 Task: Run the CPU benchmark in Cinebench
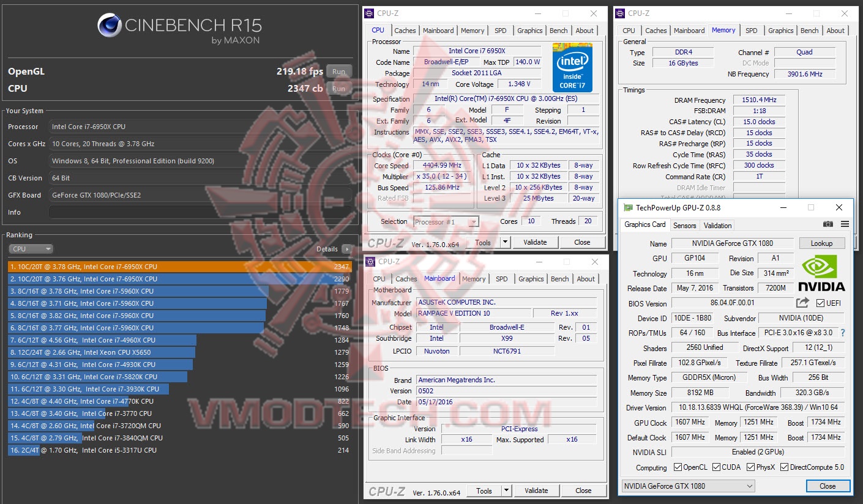(338, 89)
